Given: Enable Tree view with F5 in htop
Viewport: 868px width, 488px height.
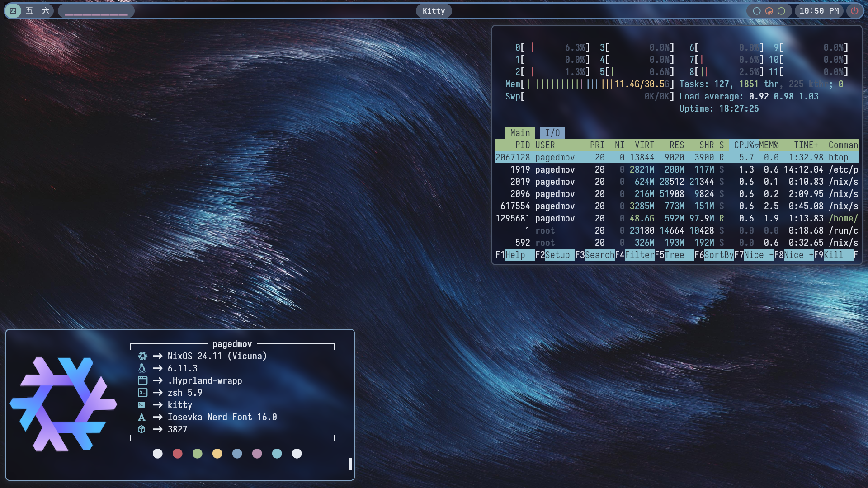Looking at the screenshot, I should tap(673, 255).
